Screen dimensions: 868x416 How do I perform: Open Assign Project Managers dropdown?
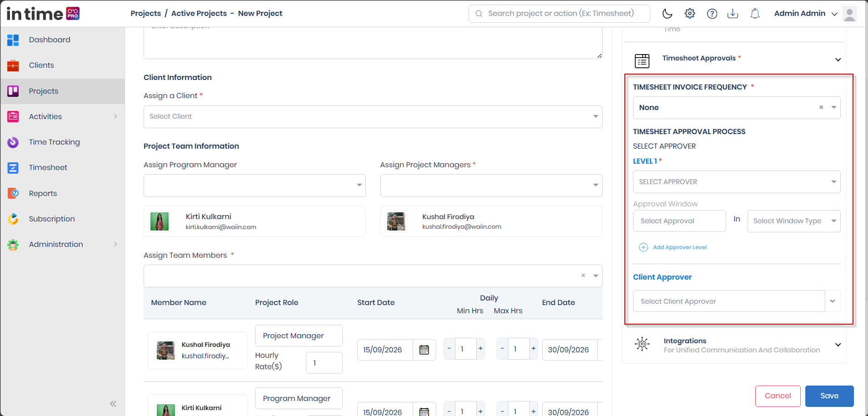click(491, 185)
